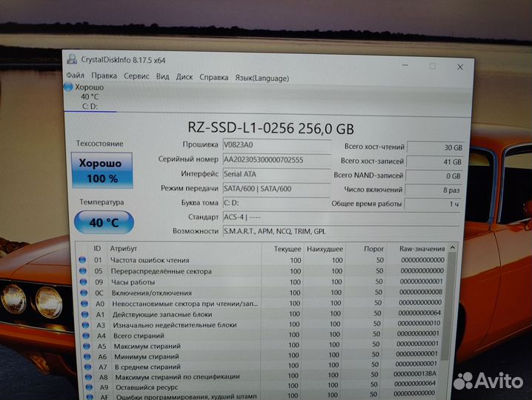This screenshot has height=400, width=532.
Task: Select the Включения/отключения attribute text
Action: pyautogui.click(x=152, y=293)
